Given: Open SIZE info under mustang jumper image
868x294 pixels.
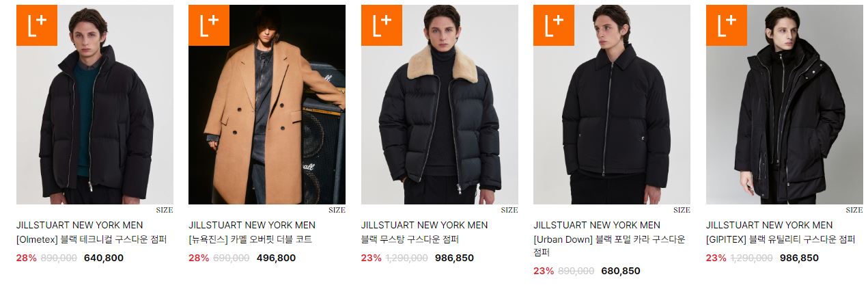Looking at the screenshot, I should tap(509, 210).
